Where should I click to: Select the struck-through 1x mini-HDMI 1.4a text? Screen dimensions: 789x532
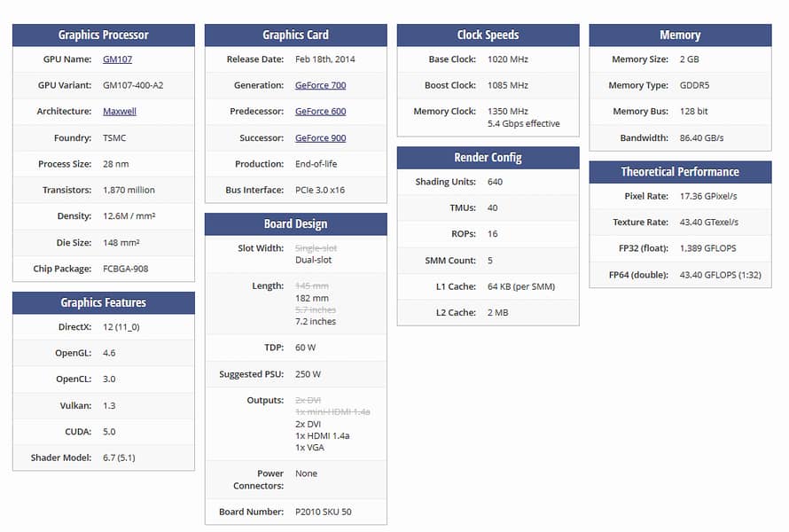[332, 411]
